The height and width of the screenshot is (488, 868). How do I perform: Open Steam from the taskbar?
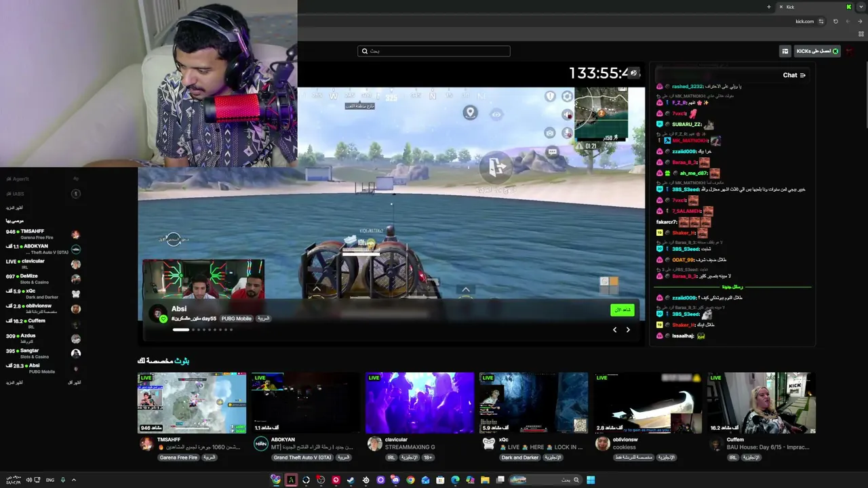coord(351,480)
